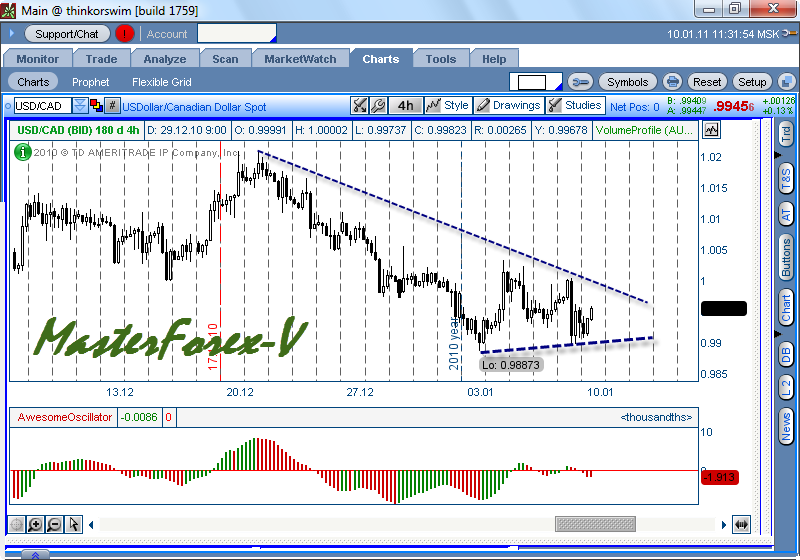Select the Flexible Grid sub-tab

162,82
